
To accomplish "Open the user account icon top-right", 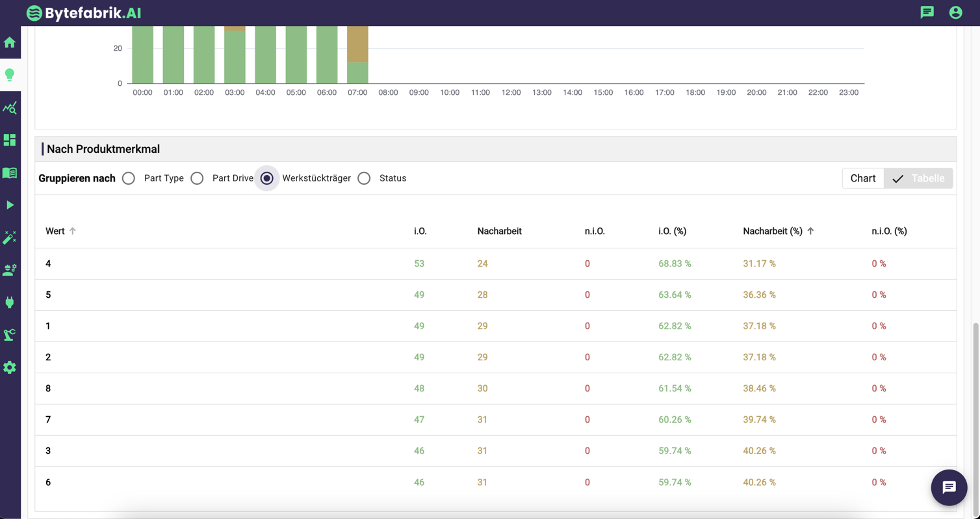I will point(955,12).
